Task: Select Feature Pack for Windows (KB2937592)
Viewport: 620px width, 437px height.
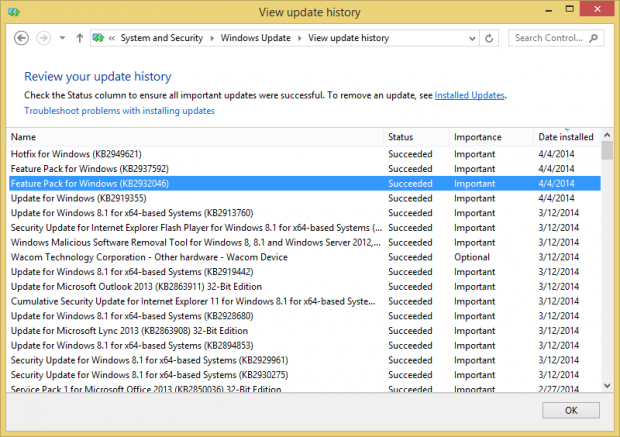Action: (304, 169)
